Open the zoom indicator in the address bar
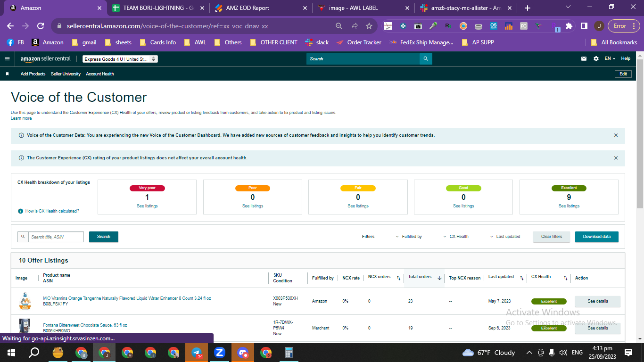Screen dimensions: 644x362 click(x=339, y=26)
